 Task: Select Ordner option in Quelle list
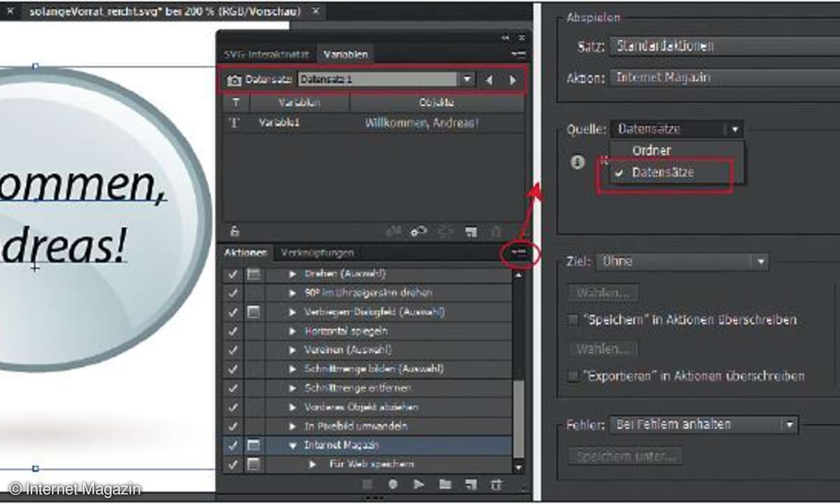651,150
